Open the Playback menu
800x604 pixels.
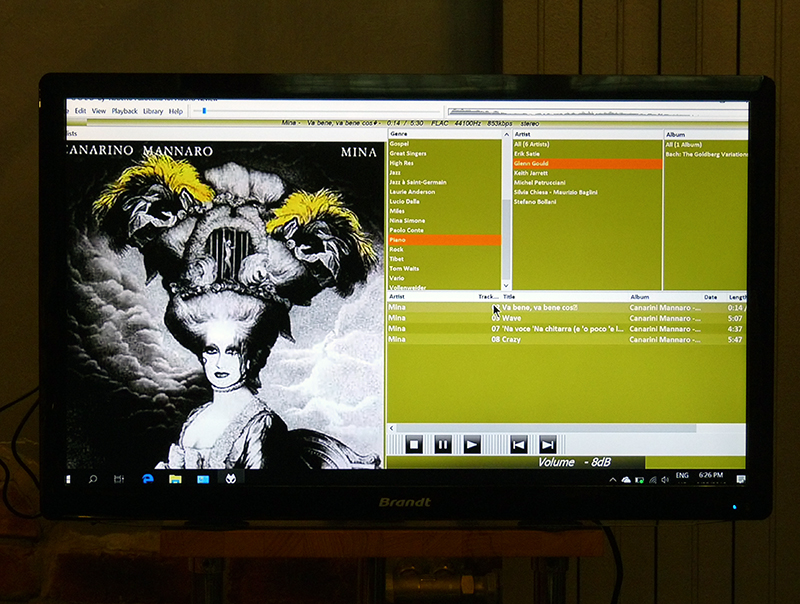[124, 111]
